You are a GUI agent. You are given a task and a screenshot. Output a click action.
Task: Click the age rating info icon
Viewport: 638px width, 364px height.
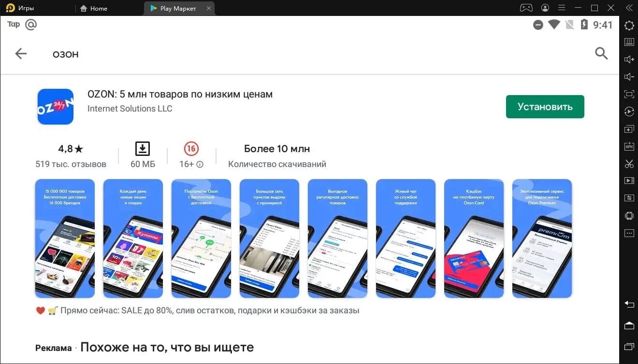coord(200,164)
